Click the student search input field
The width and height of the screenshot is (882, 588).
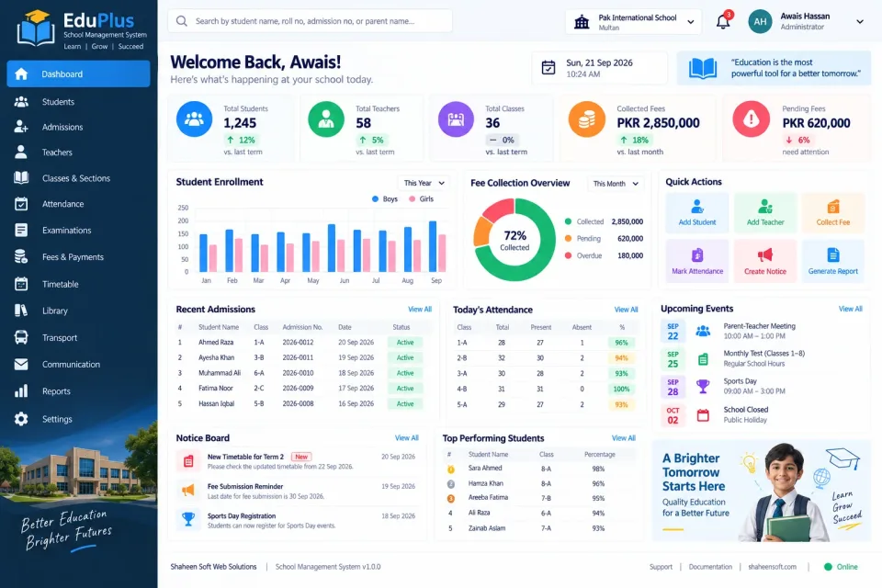pyautogui.click(x=310, y=21)
